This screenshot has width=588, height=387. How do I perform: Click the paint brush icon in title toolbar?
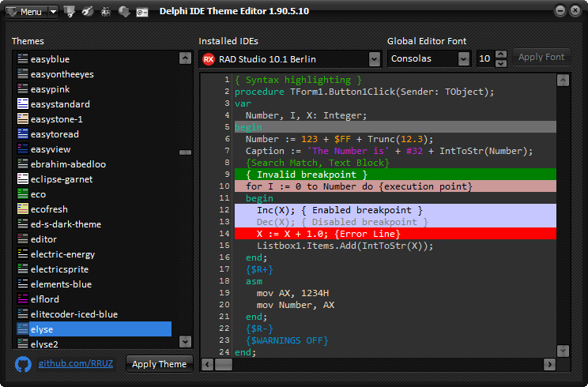pyautogui.click(x=70, y=12)
